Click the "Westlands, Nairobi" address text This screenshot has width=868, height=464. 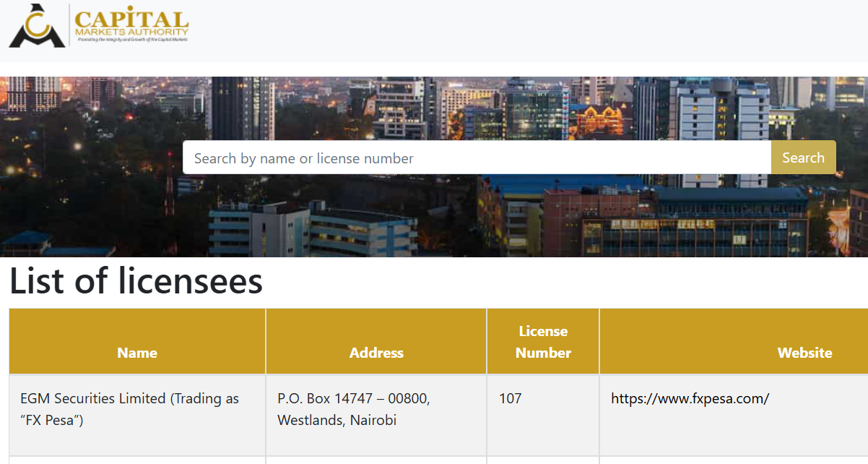click(x=337, y=420)
